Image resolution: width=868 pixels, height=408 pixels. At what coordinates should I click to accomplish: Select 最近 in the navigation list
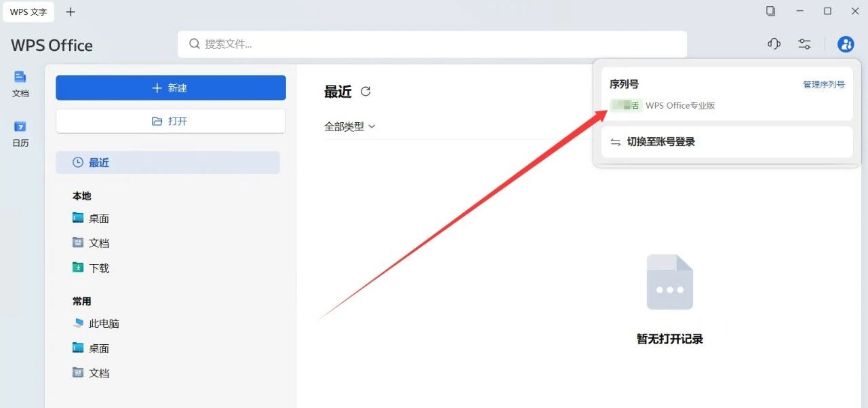[x=167, y=162]
